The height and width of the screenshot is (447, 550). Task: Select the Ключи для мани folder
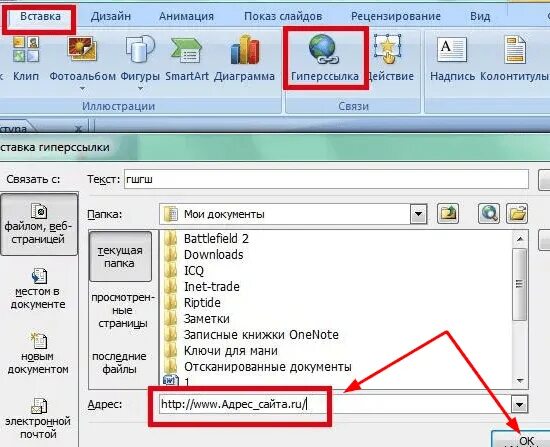[221, 351]
